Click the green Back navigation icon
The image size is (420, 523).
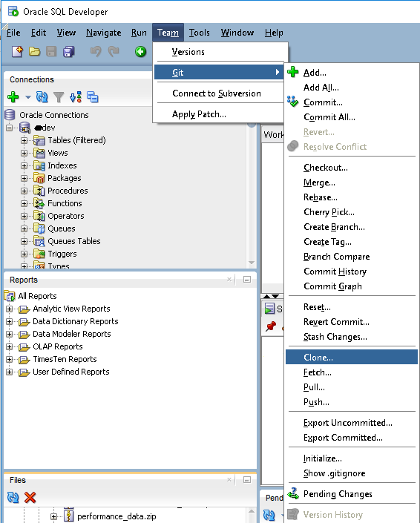tap(140, 52)
